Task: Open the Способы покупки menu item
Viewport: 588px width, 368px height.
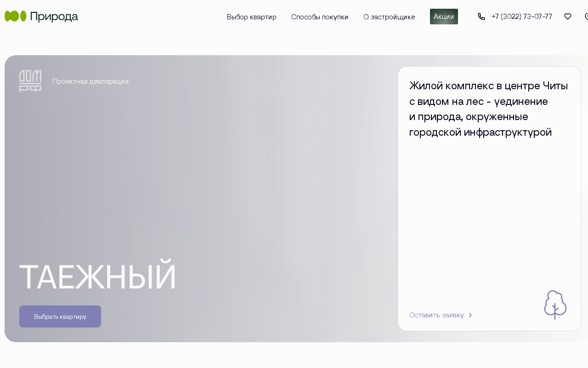Action: tap(320, 17)
